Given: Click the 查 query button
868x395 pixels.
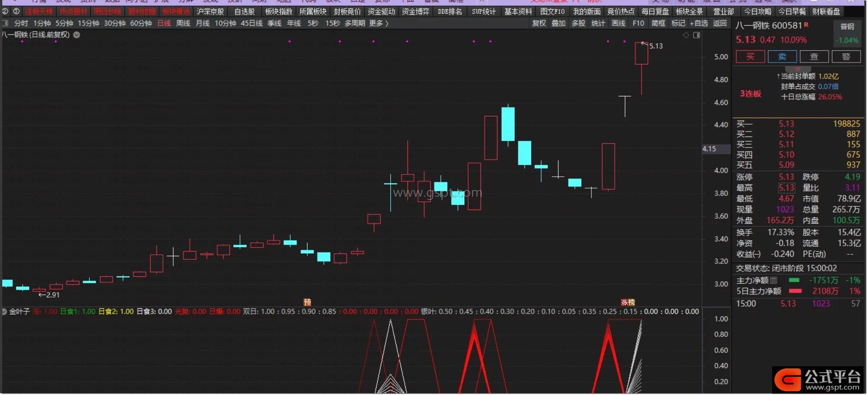Looking at the screenshot, I should (x=814, y=57).
